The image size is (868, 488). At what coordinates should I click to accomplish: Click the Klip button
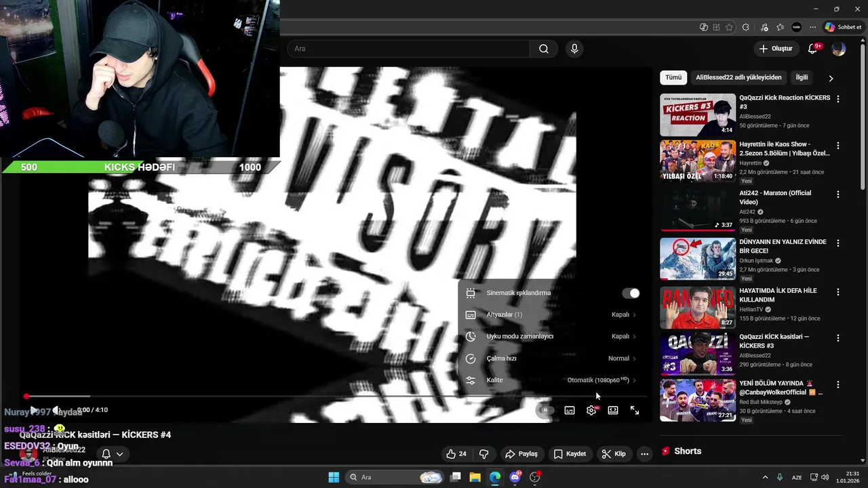click(614, 454)
